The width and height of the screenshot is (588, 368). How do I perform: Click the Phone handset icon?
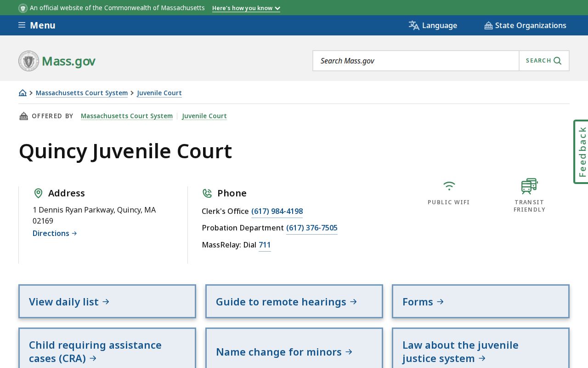207,193
